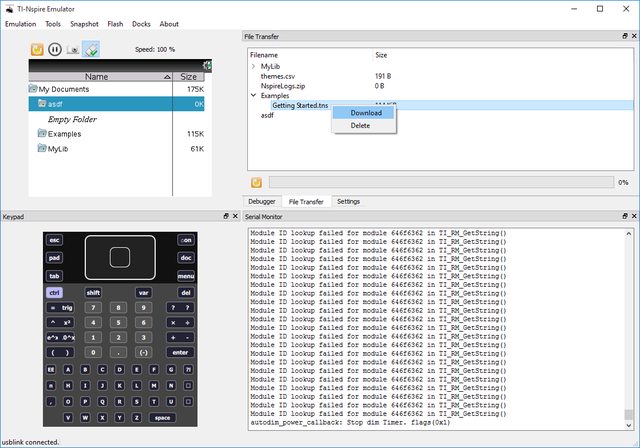
Task: Open the Tools menu
Action: [53, 24]
